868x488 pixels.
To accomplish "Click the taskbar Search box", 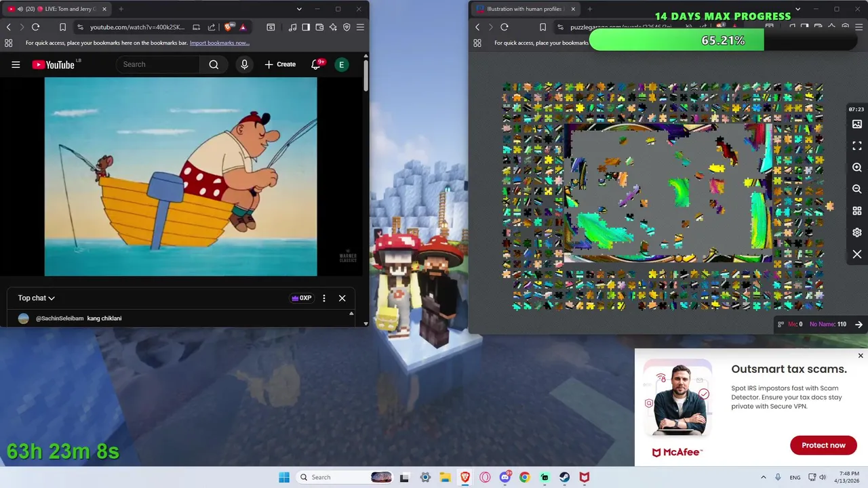I will (x=345, y=477).
